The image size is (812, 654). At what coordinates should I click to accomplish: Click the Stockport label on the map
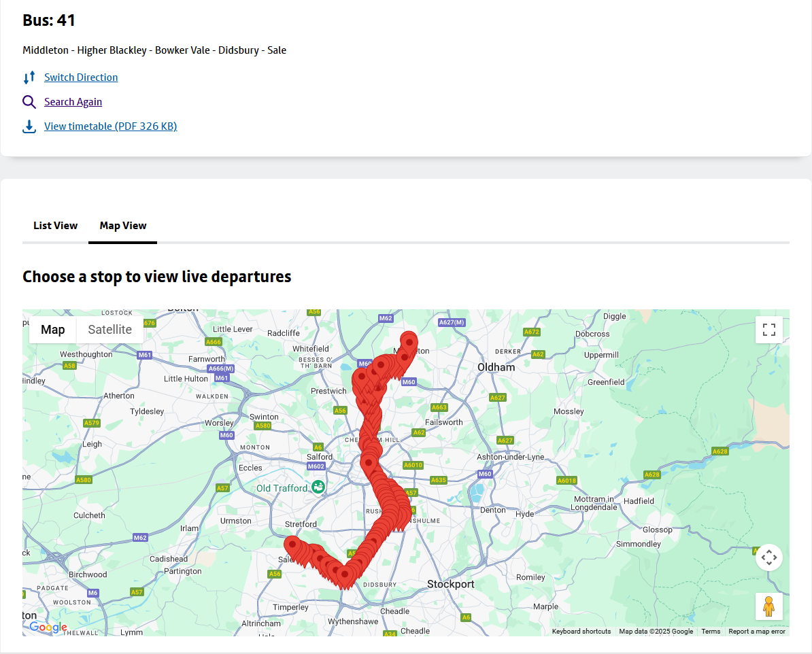[x=450, y=584]
